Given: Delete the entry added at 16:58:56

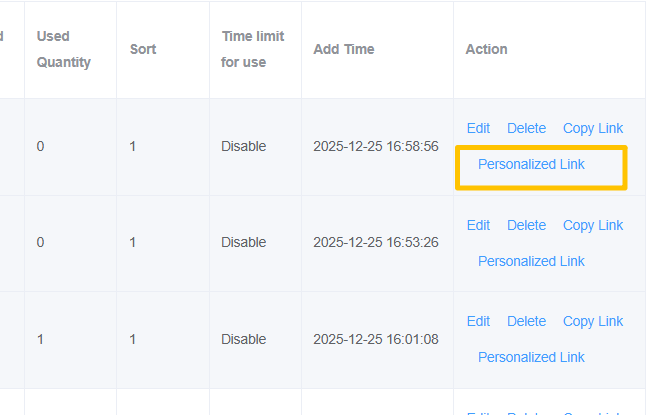Looking at the screenshot, I should tap(526, 128).
